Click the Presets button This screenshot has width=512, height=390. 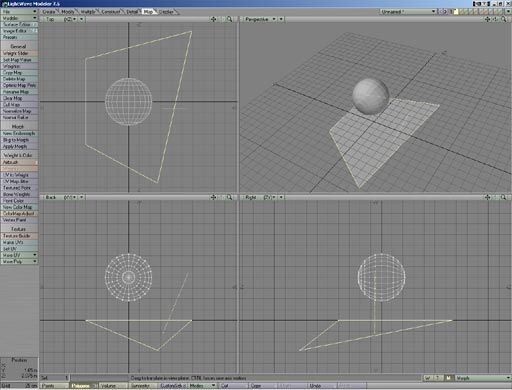pyautogui.click(x=19, y=37)
